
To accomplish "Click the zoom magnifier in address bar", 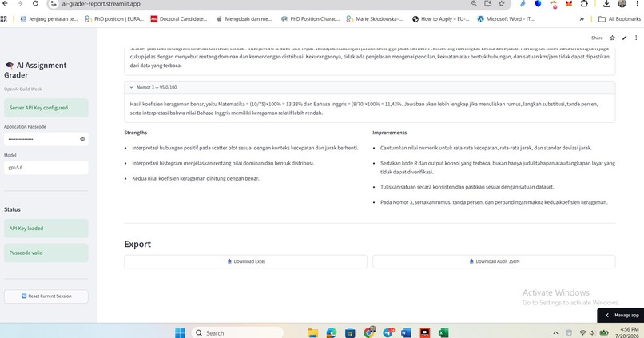I will click(x=474, y=4).
